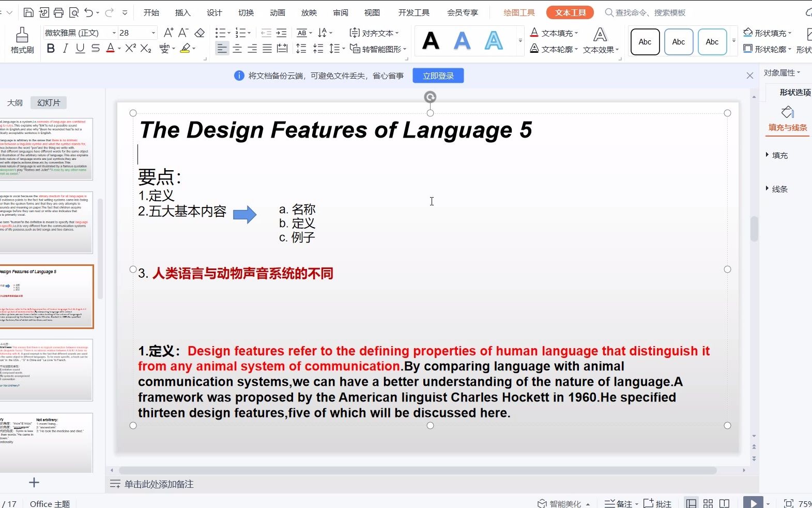Screen dimensions: 812x508
Task: Open Text Outline (文本轮廓) dropdown
Action: [x=554, y=49]
